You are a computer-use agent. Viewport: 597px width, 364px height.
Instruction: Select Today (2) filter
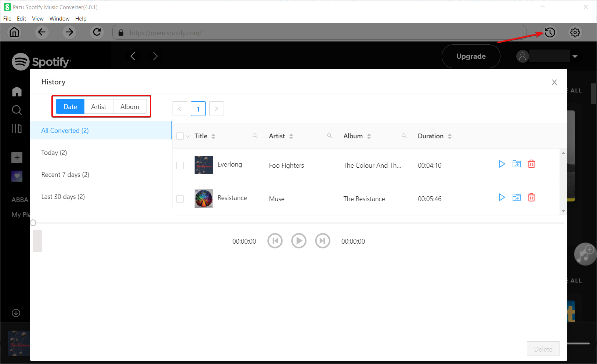(101, 152)
